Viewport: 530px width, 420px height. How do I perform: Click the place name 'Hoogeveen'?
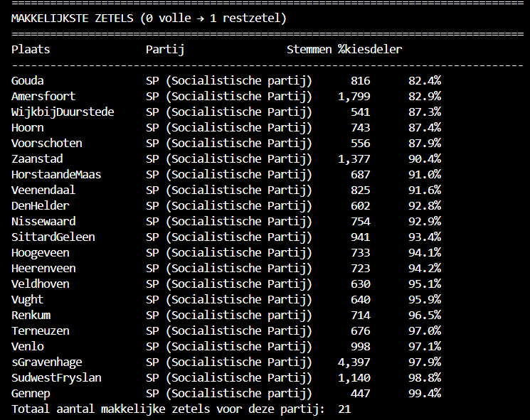(41, 253)
